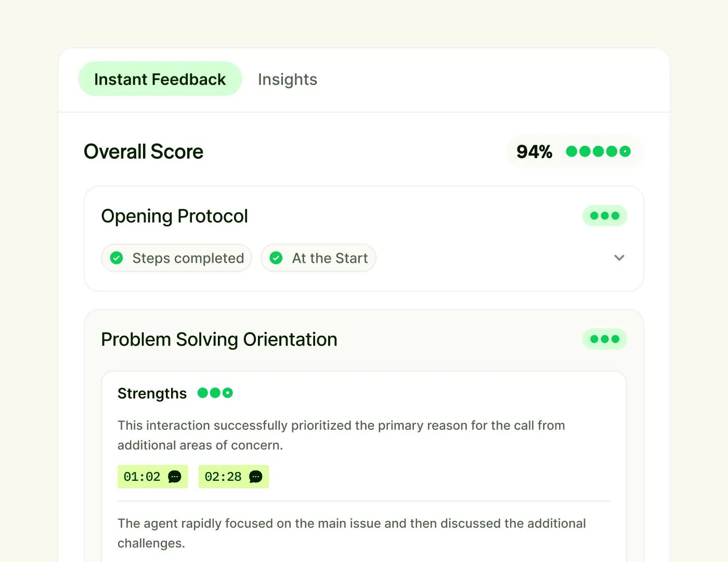Switch to the Insights tab

pos(288,80)
